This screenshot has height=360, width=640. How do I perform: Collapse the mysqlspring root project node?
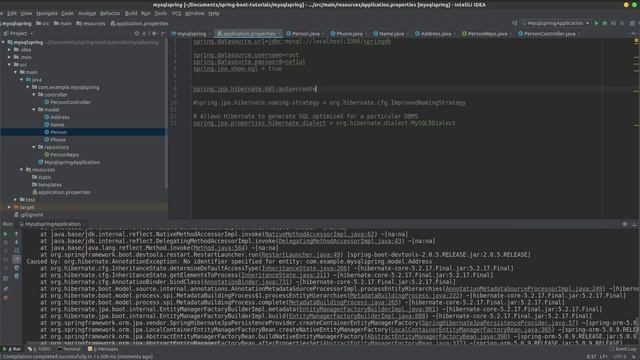[x=4, y=42]
